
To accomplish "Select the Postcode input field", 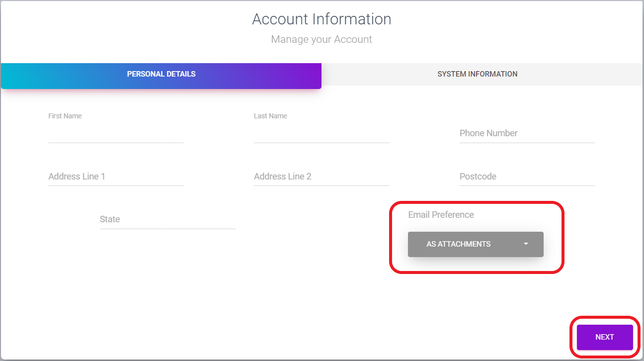I will pyautogui.click(x=527, y=177).
